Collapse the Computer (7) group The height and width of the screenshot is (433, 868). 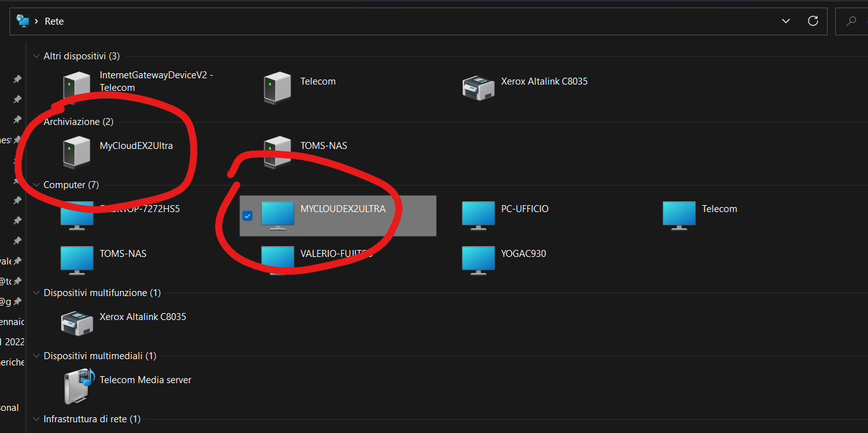click(x=36, y=185)
